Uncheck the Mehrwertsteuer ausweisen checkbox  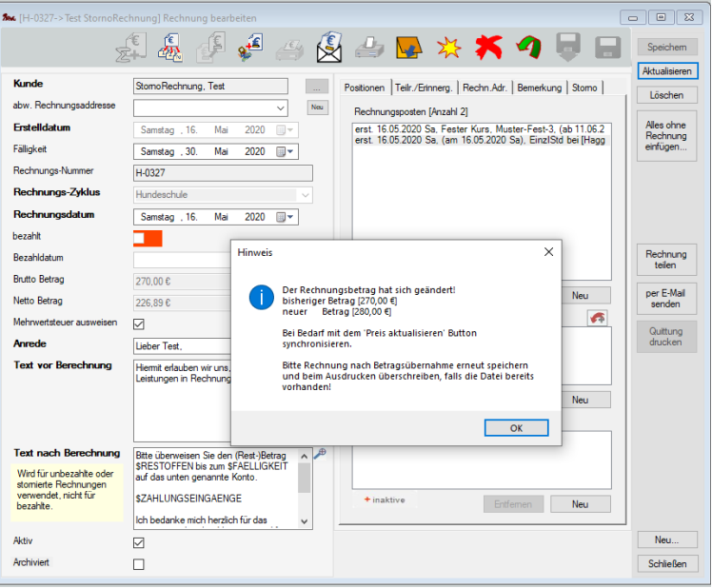139,323
